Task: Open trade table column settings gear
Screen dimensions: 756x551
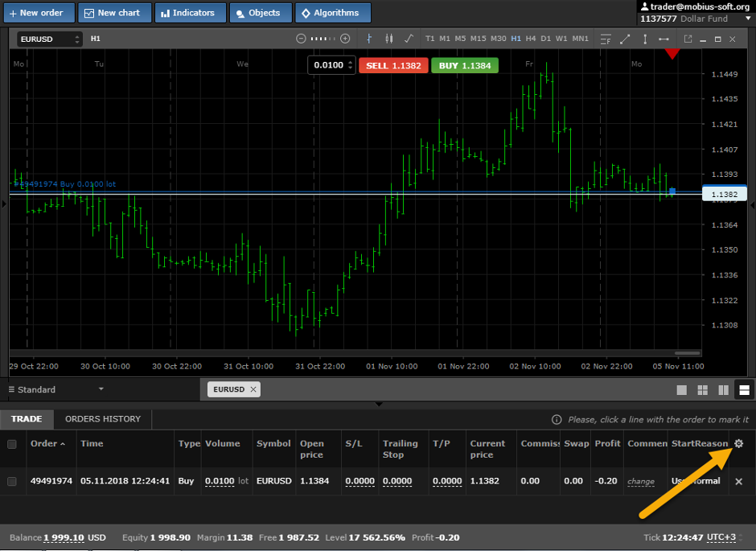Action: click(738, 443)
